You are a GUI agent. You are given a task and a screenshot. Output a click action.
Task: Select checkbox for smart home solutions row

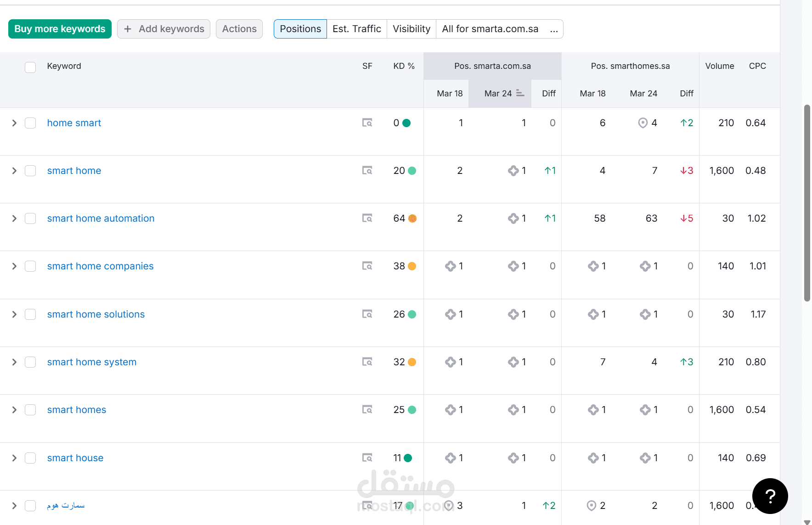click(x=30, y=314)
